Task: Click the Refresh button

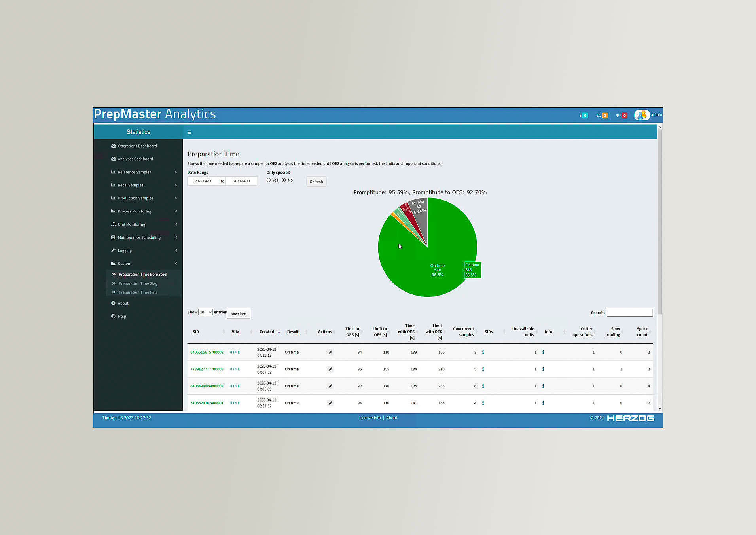Action: coord(316,182)
